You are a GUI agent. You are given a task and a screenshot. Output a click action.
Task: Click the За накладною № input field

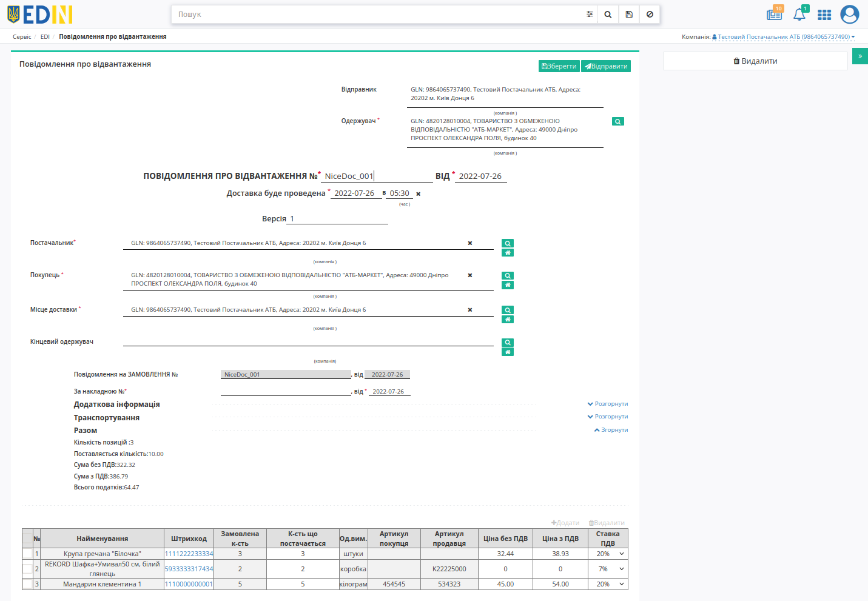286,391
